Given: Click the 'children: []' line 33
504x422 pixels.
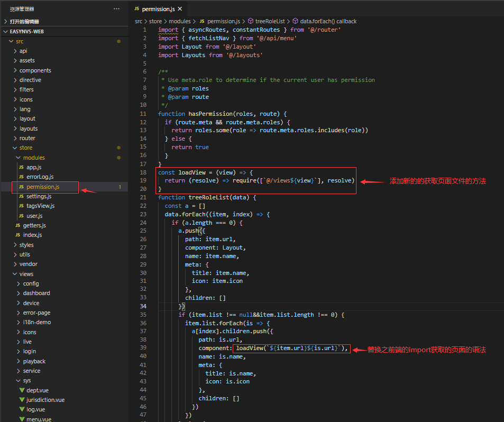Looking at the screenshot, I should point(205,298).
